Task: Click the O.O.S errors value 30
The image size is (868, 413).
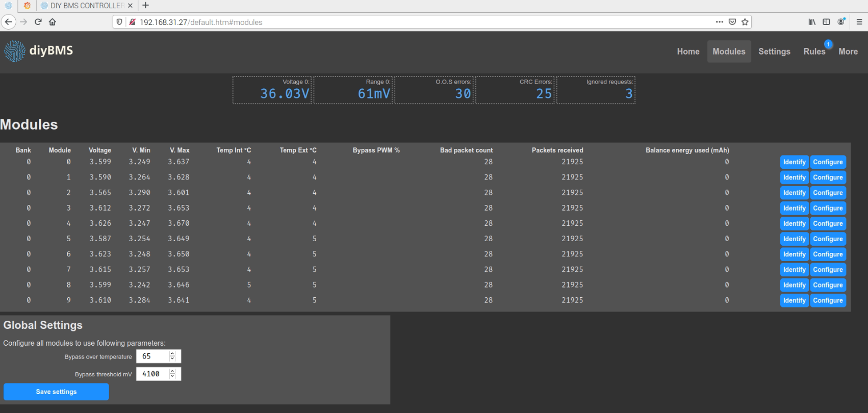Action: coord(463,94)
